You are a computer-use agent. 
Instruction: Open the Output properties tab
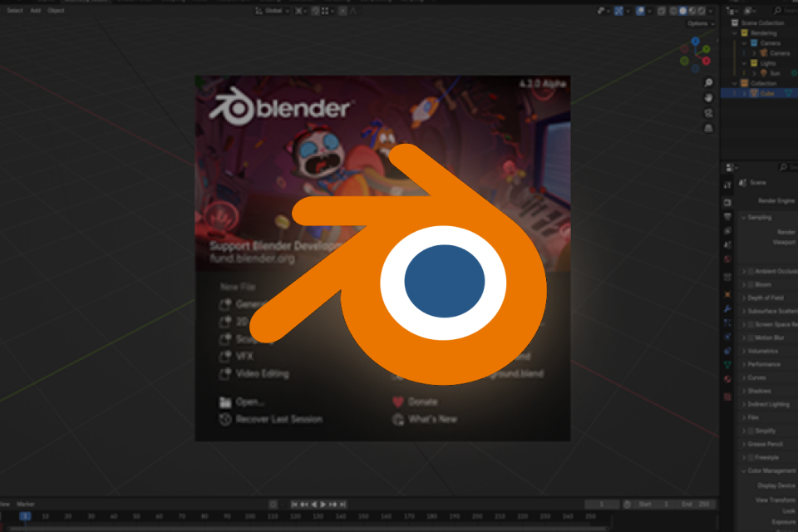[728, 217]
